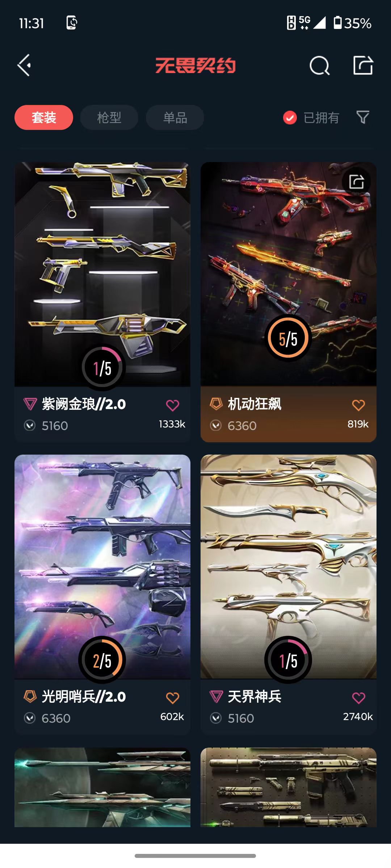Select the 套装 tab

coord(44,118)
